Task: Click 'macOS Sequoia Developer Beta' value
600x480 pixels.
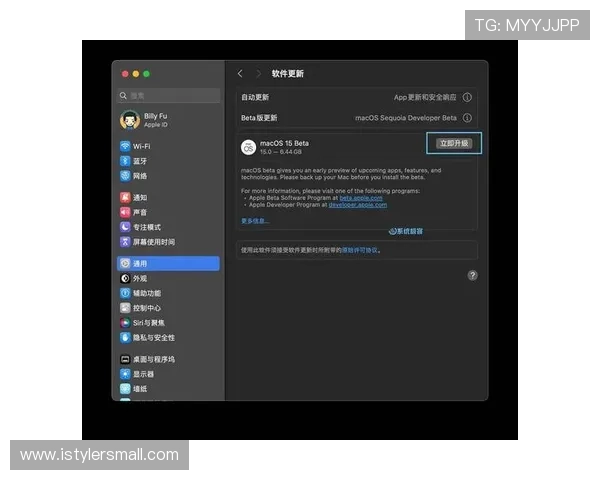Action: (x=406, y=118)
